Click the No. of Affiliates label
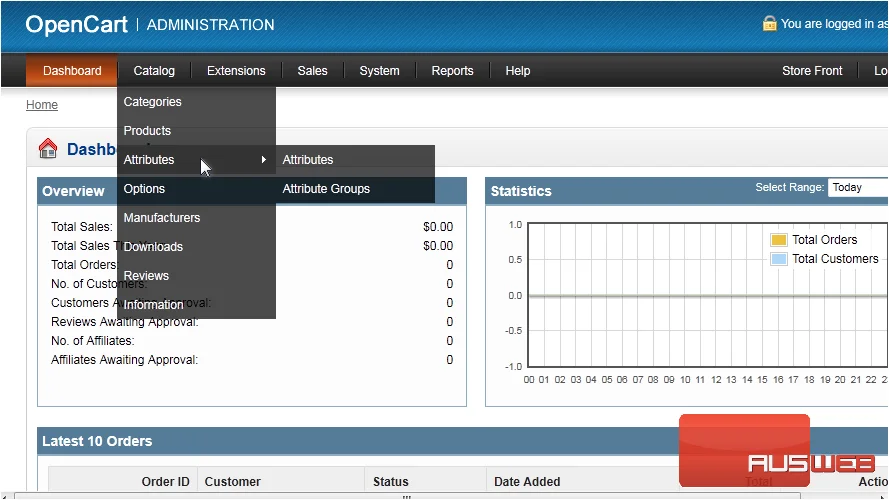 92,341
